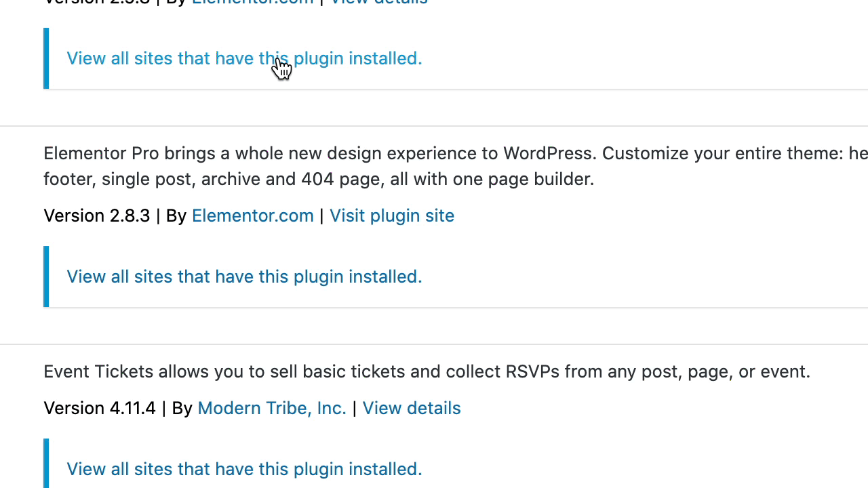Open the hovered 'View all sites' link above Elementor Pro description
This screenshot has width=868, height=488.
[244, 58]
